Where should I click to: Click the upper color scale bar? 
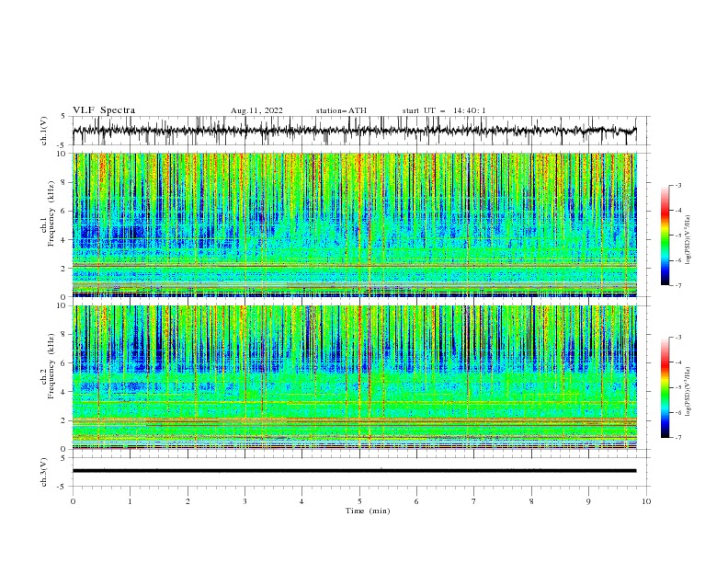[665, 235]
